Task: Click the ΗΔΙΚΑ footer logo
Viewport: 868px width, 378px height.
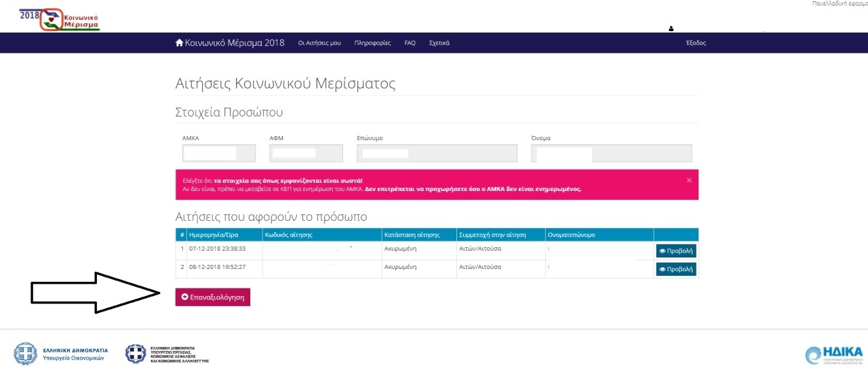Action: [834, 355]
